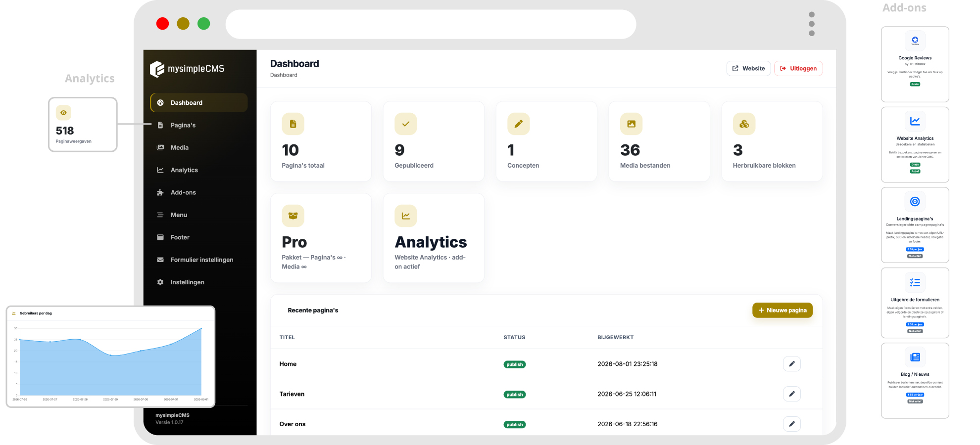Click the Home page title in the table
The image size is (980, 445).
pyautogui.click(x=288, y=364)
